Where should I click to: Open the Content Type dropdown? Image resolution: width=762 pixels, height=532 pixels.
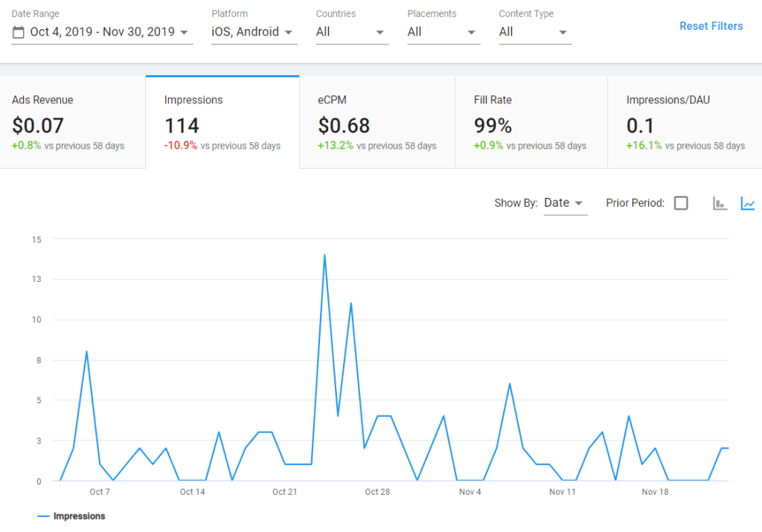point(535,32)
